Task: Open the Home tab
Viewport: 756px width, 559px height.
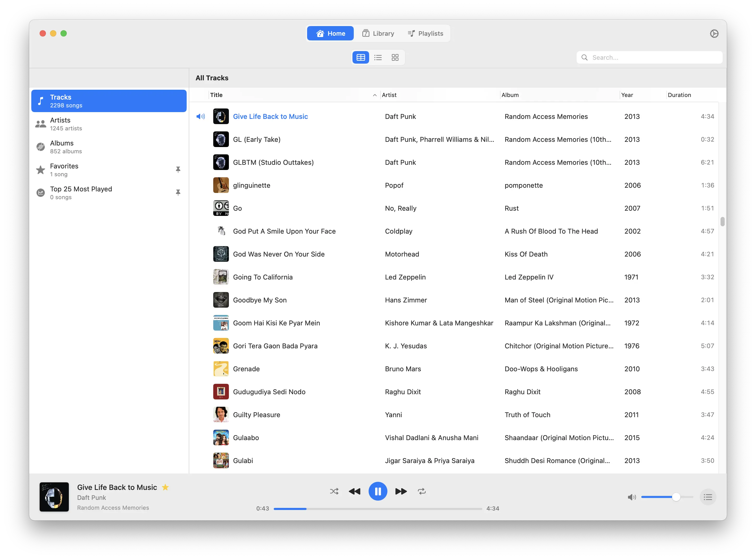Action: click(x=330, y=33)
